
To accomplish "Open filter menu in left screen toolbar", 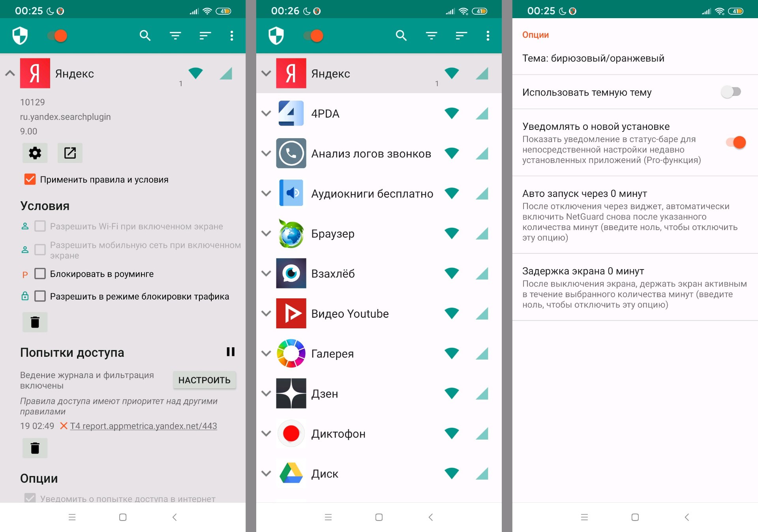I will (x=175, y=36).
